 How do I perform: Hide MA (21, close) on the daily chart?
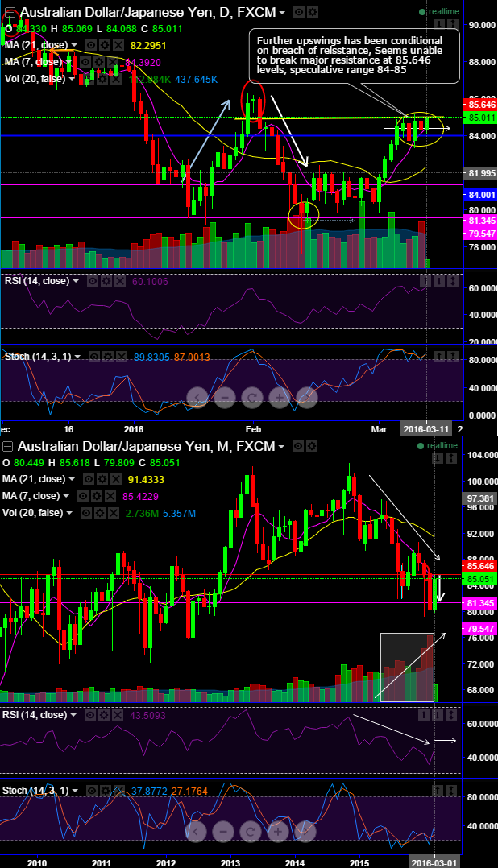(x=91, y=45)
